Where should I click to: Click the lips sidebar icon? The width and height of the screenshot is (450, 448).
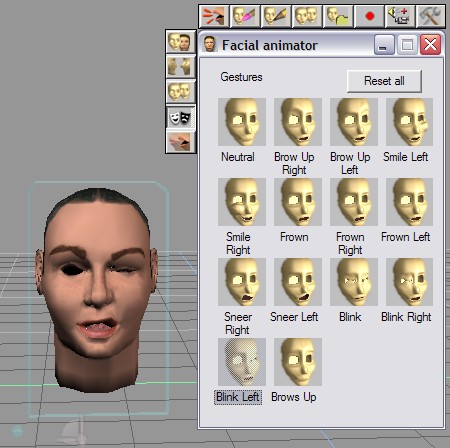180,141
